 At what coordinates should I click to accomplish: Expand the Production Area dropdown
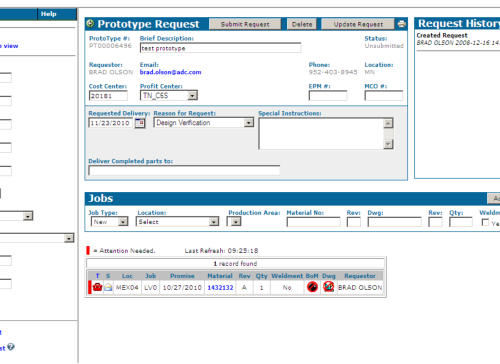click(x=236, y=221)
